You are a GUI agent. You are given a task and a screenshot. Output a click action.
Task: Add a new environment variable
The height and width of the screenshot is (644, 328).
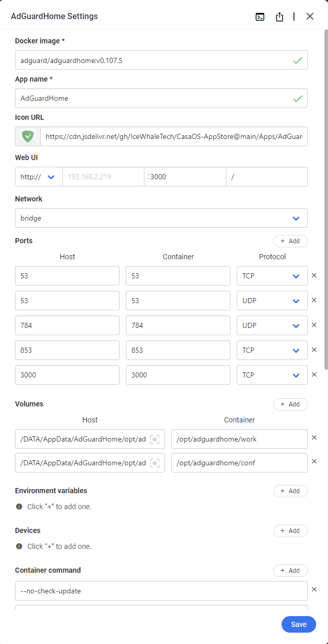290,491
